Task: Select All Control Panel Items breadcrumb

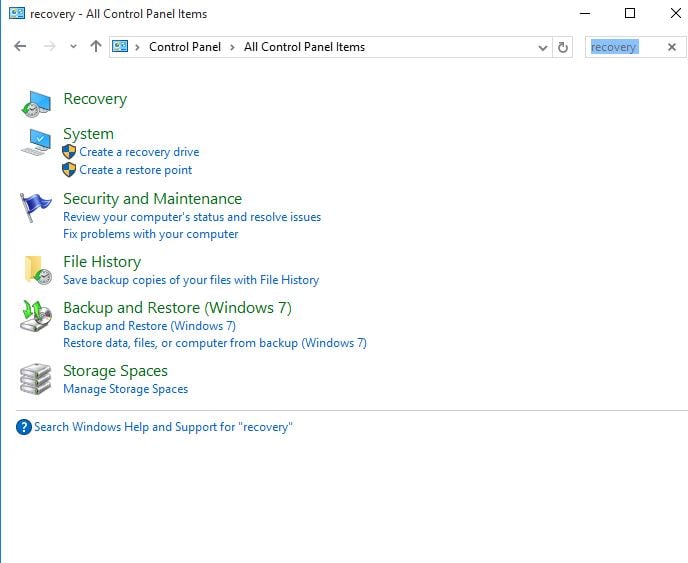Action: click(x=304, y=47)
